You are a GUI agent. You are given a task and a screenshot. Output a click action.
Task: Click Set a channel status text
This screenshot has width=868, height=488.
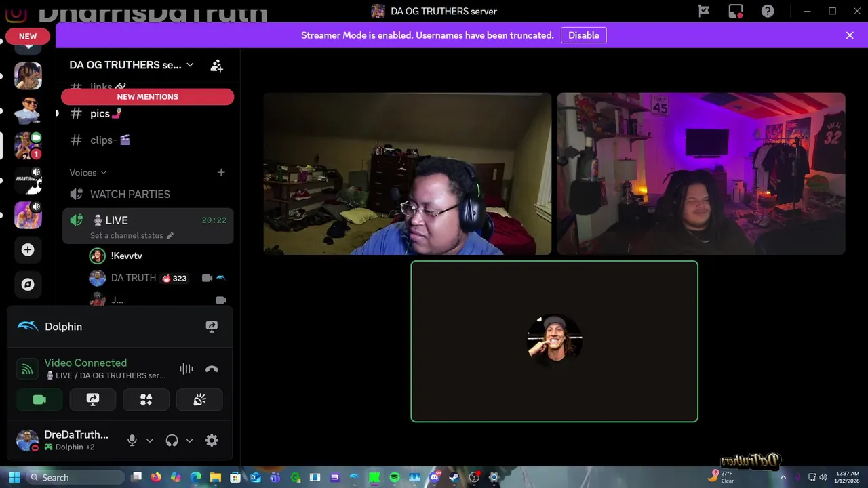point(127,235)
